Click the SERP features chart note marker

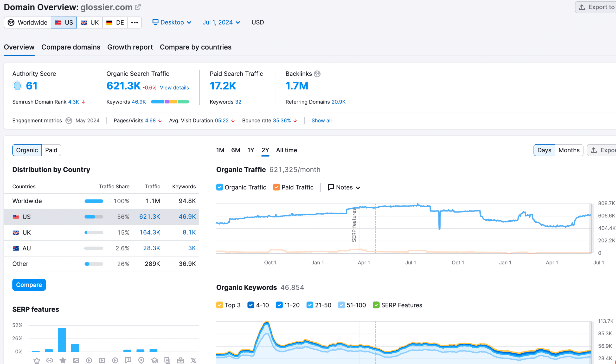point(354,225)
